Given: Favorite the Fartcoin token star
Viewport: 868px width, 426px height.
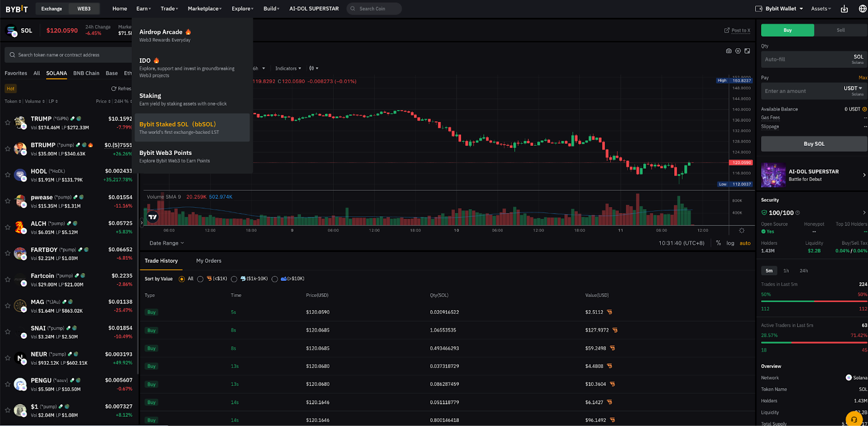Looking at the screenshot, I should coord(8,279).
